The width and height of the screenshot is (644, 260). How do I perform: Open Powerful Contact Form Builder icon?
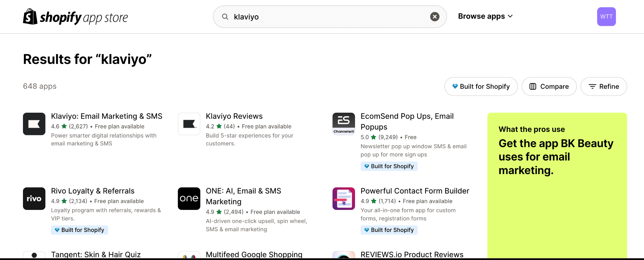tap(344, 199)
